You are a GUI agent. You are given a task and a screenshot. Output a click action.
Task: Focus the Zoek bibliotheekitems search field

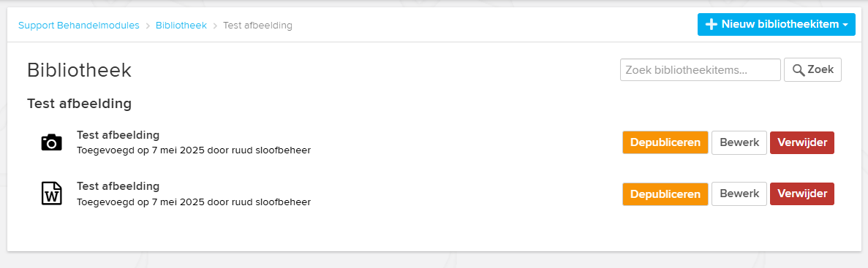[x=701, y=70]
